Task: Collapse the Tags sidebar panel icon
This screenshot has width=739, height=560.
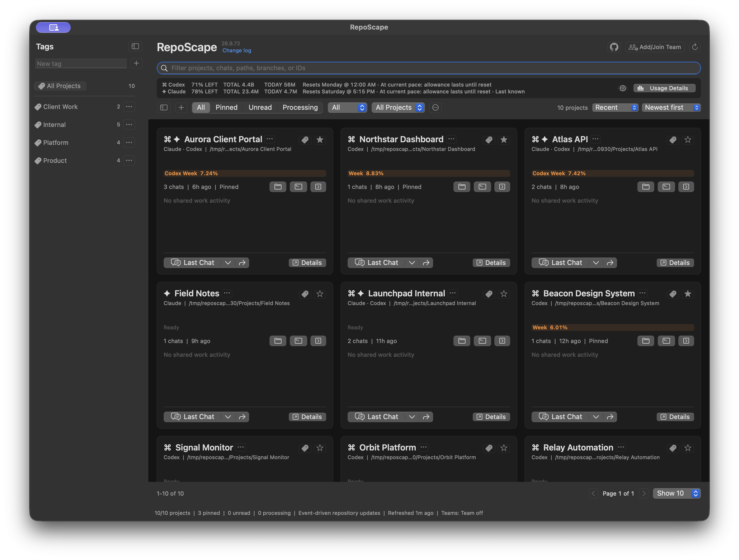Action: 135,46
